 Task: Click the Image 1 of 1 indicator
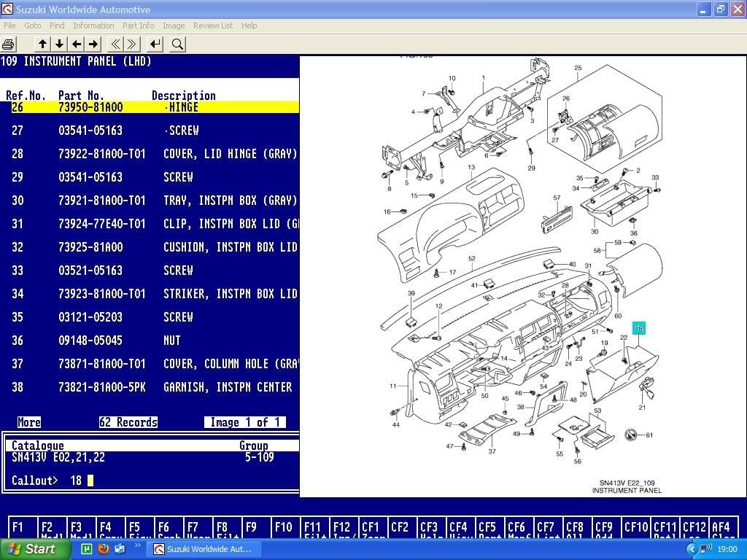click(245, 422)
